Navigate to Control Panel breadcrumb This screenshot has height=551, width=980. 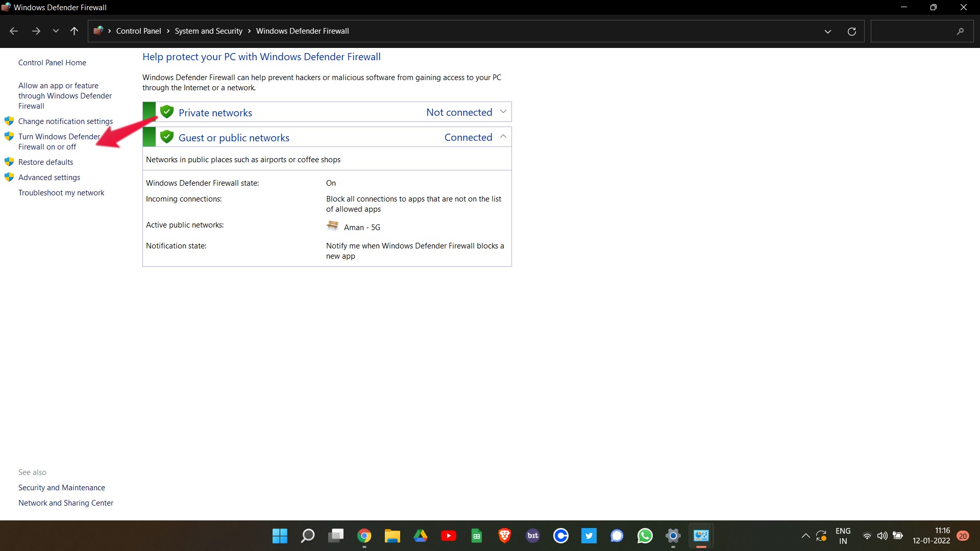coord(138,31)
